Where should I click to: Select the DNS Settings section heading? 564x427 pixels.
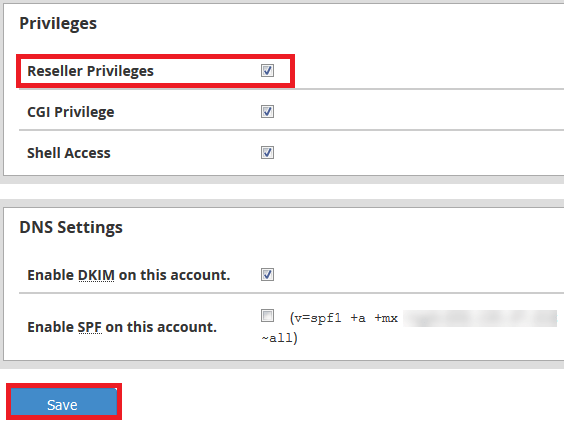point(71,227)
